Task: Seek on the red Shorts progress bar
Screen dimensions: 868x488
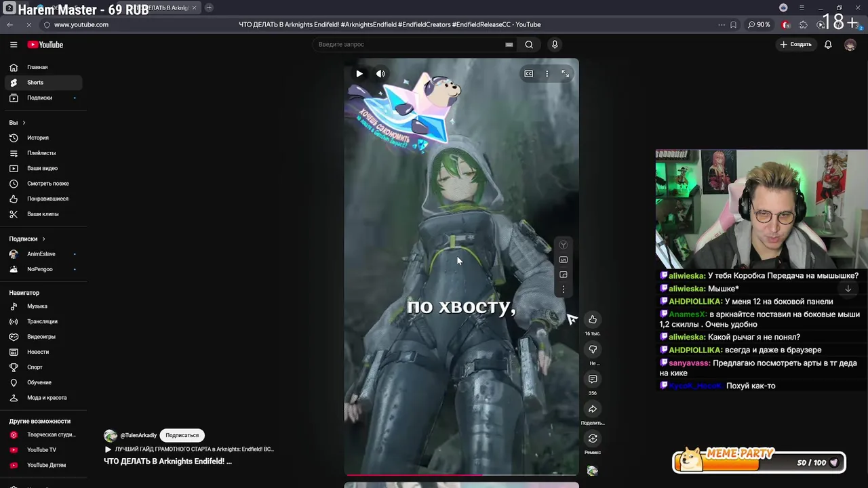Action: click(461, 475)
